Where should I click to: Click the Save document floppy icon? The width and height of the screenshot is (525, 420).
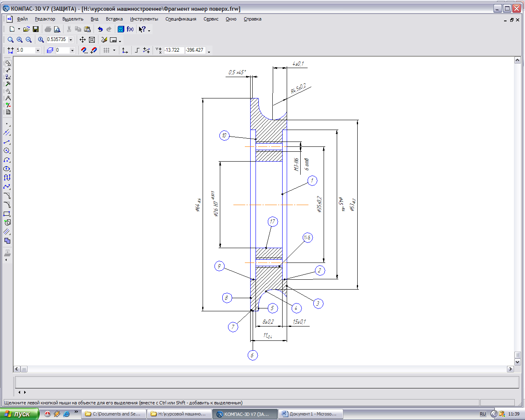36,29
